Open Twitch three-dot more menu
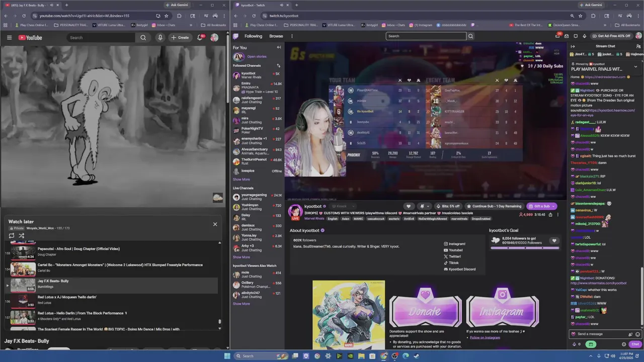This screenshot has width=644, height=362. click(292, 36)
